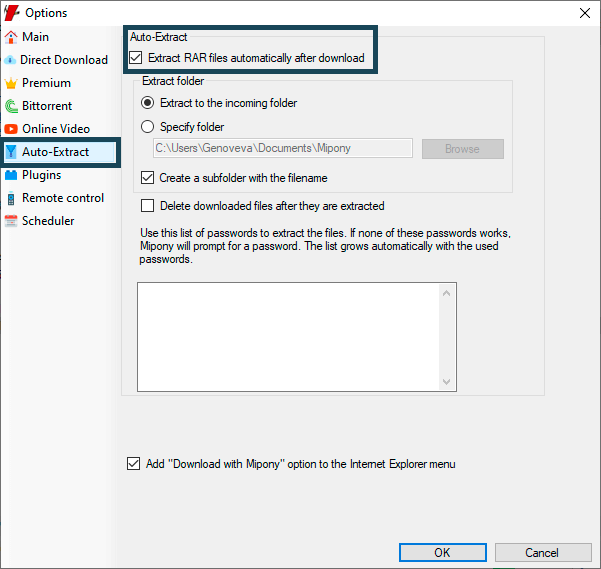Close the Options dialog
The image size is (601, 569).
[585, 13]
